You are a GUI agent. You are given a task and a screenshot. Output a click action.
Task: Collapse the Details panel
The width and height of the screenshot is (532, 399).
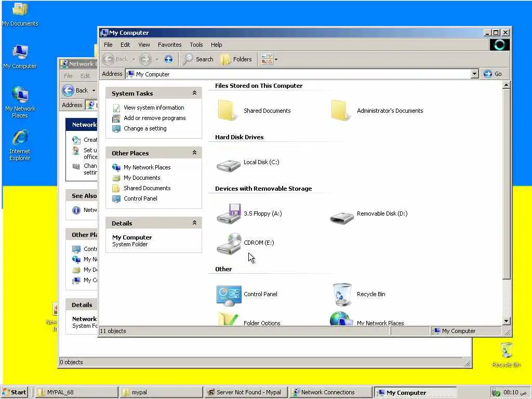[194, 223]
